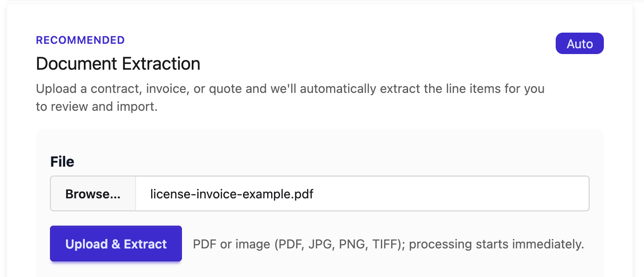The height and width of the screenshot is (277, 644).
Task: Click the extraction instructions text
Action: coord(290,97)
